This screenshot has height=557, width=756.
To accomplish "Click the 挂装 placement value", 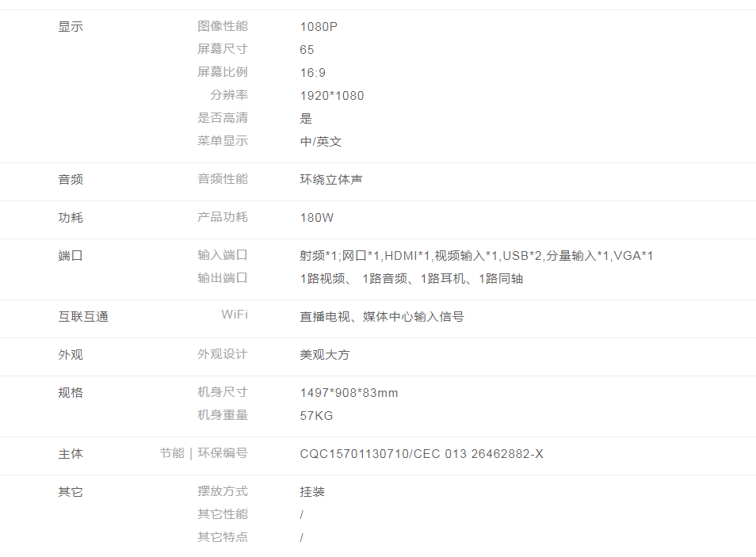I will point(312,492).
